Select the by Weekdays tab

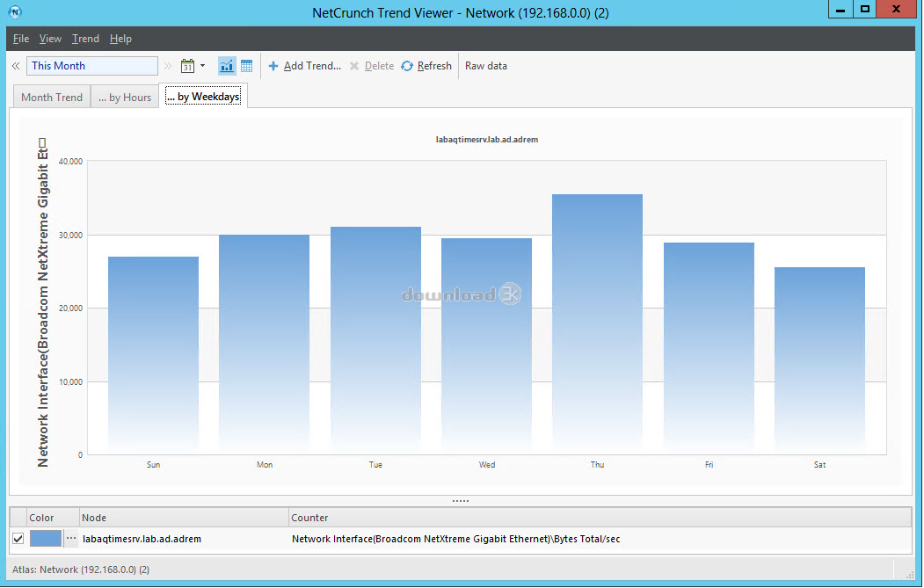click(x=203, y=97)
